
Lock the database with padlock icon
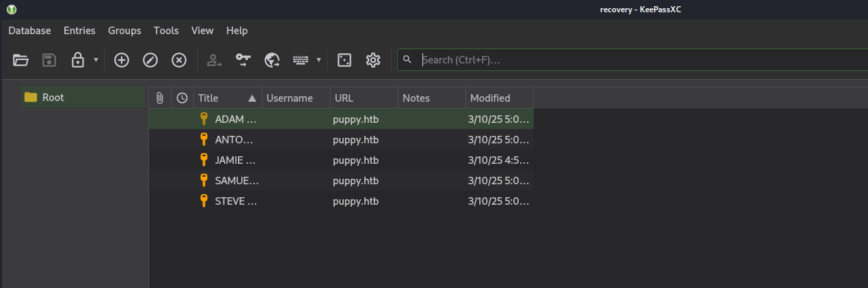[78, 60]
